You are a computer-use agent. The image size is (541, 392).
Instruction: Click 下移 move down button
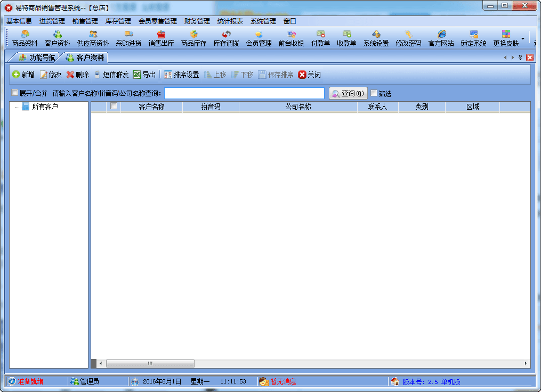click(242, 75)
